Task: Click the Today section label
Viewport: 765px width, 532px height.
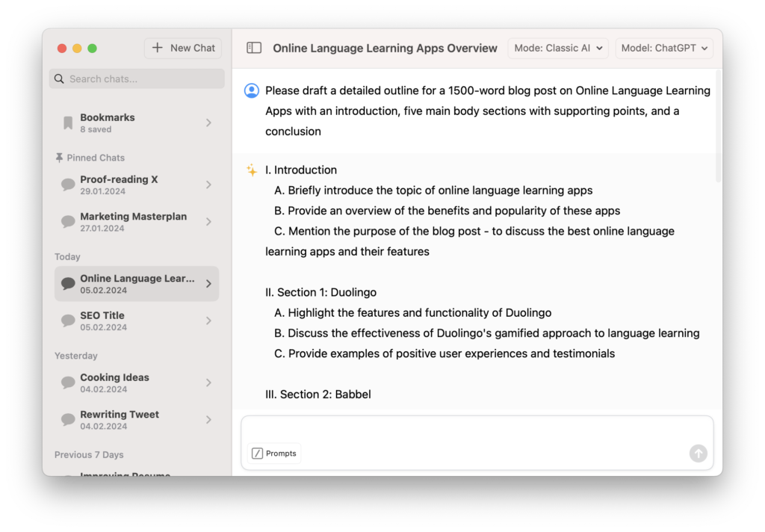Action: tap(67, 257)
